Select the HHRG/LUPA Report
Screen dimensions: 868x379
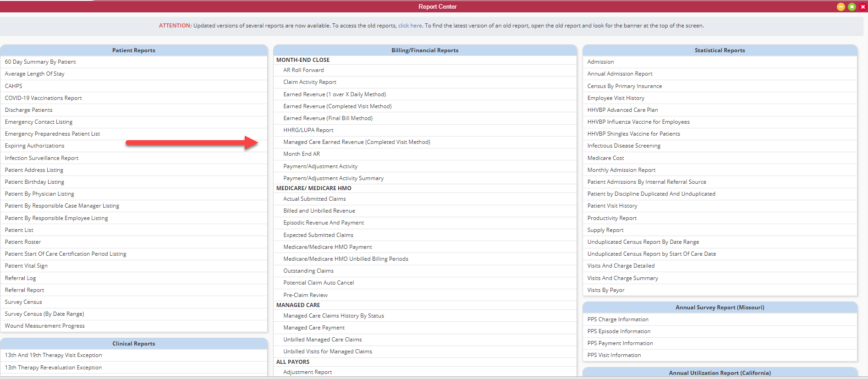tap(308, 130)
